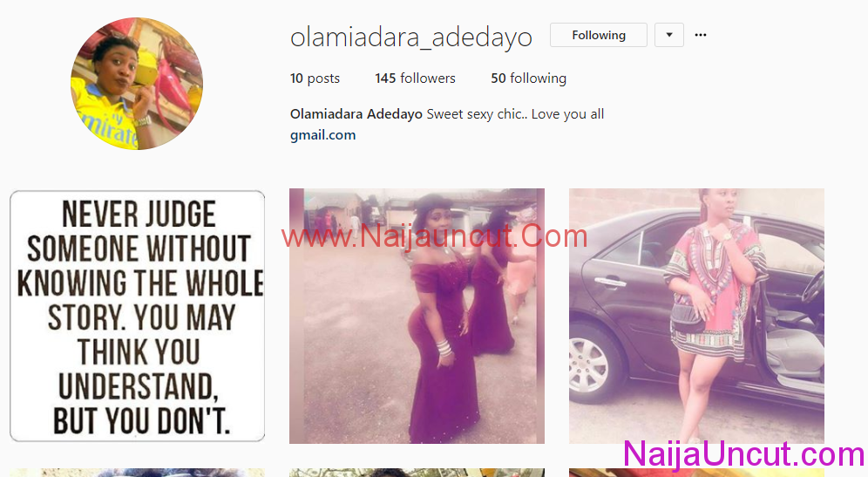Open the photo beside black car
The height and width of the screenshot is (477, 868).
(696, 316)
